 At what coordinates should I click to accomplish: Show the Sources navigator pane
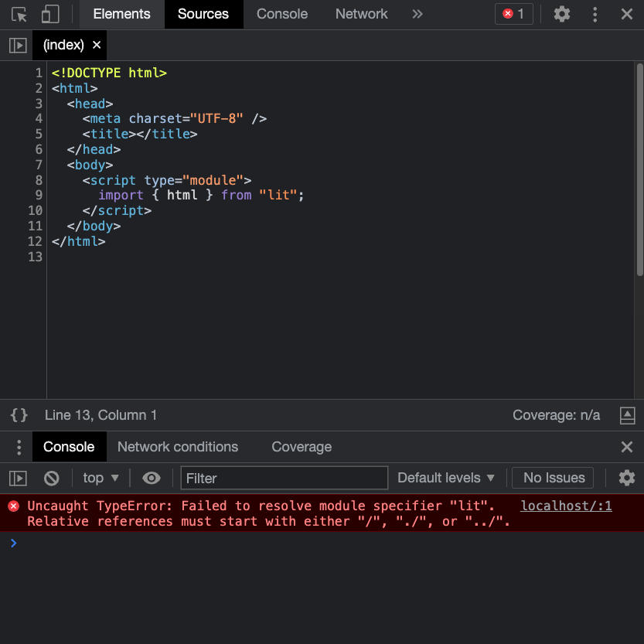tap(18, 45)
